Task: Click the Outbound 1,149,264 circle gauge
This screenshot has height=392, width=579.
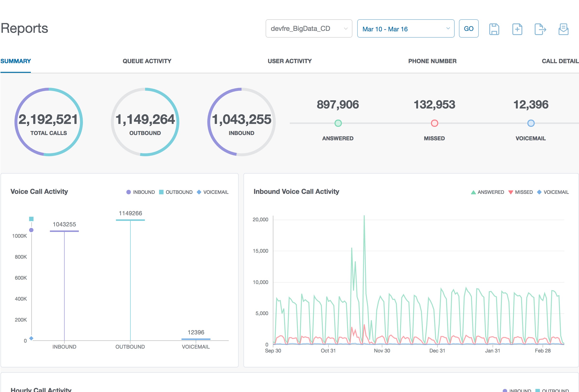Action: [x=145, y=122]
